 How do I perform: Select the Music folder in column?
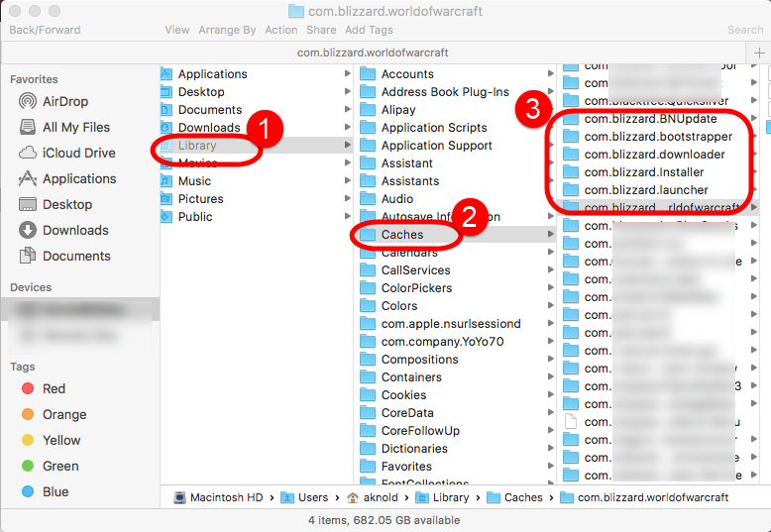(x=257, y=181)
